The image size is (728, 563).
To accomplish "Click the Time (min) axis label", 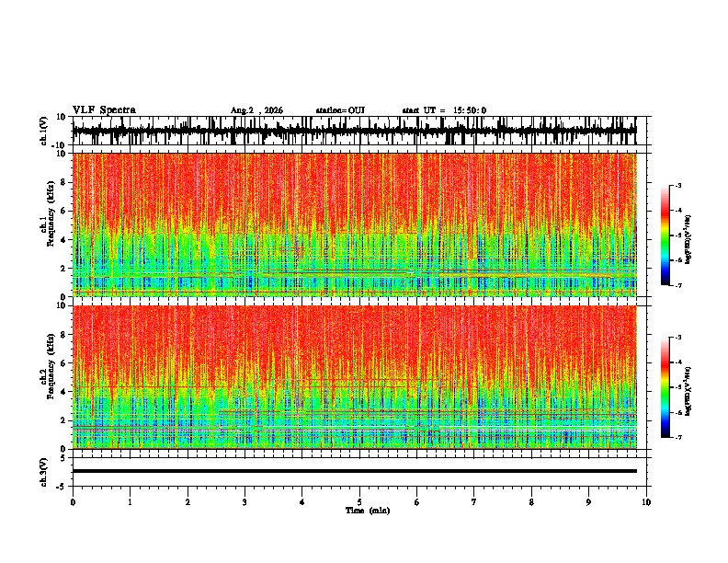I will click(x=368, y=511).
